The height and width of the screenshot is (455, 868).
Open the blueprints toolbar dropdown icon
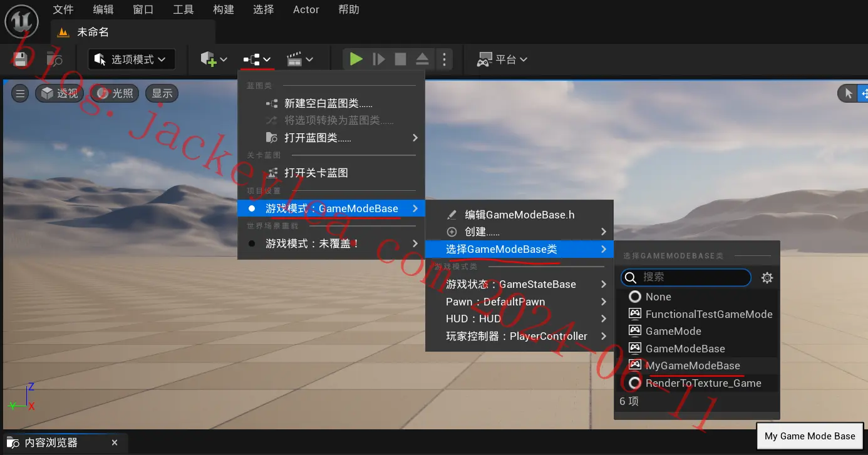[257, 59]
